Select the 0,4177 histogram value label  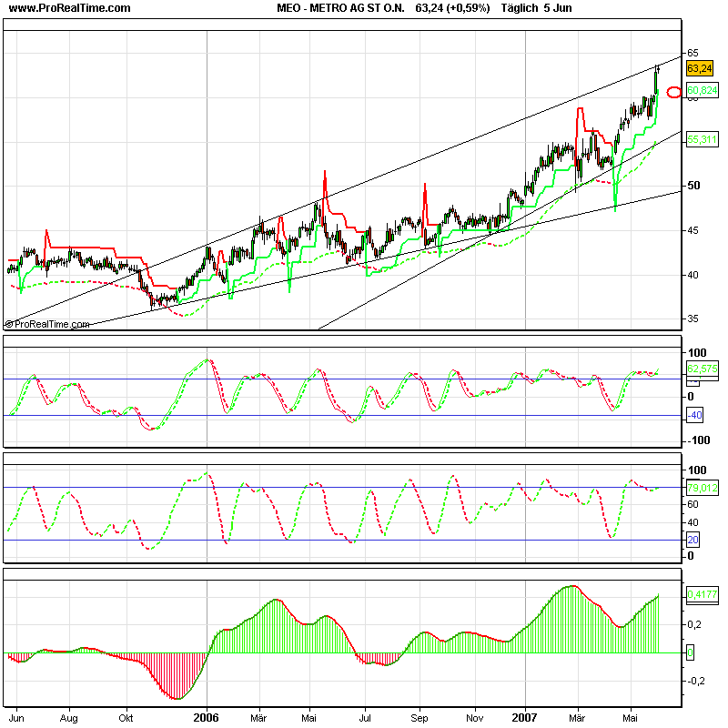(x=702, y=594)
